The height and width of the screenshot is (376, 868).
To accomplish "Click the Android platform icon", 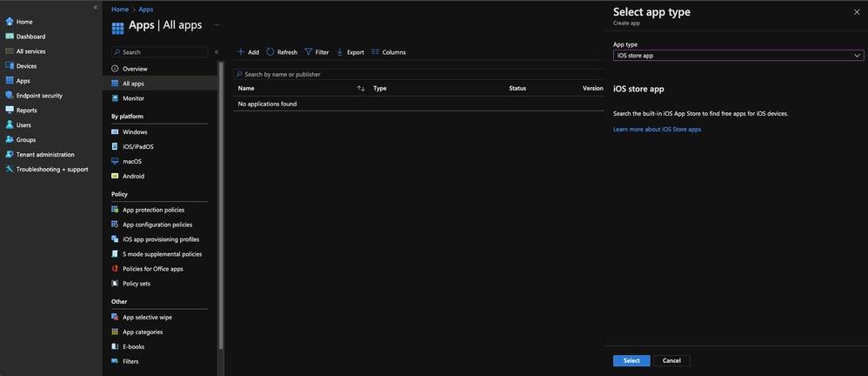I will pos(115,176).
